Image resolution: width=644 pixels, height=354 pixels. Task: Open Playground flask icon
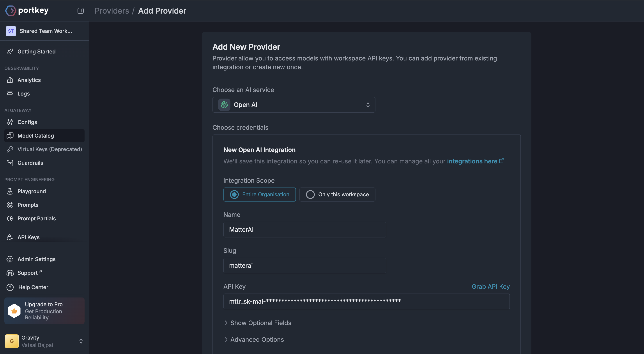point(10,191)
